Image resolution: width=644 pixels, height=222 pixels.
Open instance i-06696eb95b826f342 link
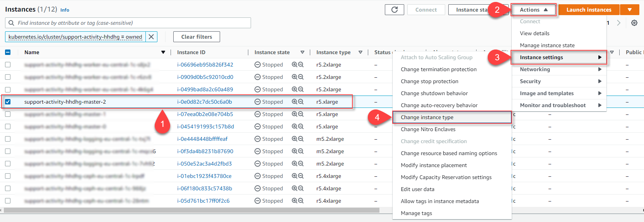point(205,65)
